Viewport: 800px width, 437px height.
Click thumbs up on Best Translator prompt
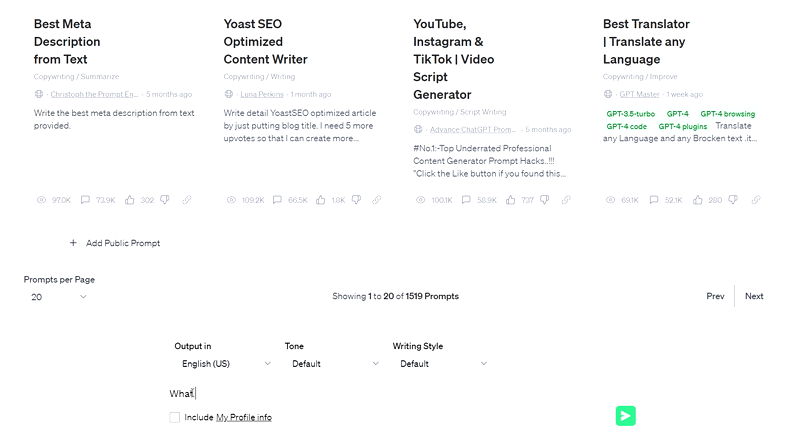point(697,200)
